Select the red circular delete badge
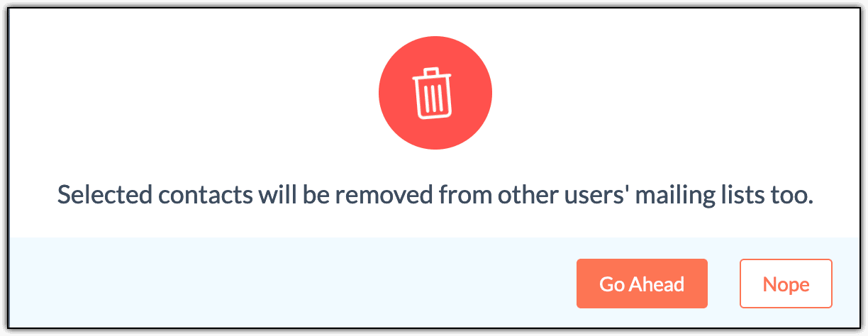868x336 pixels. point(435,93)
